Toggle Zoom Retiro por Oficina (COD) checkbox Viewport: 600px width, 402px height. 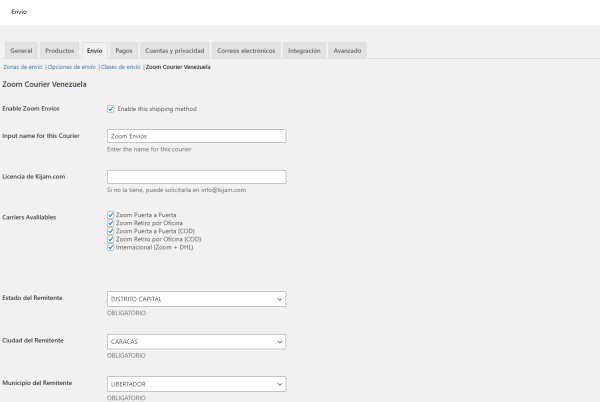pyautogui.click(x=111, y=239)
